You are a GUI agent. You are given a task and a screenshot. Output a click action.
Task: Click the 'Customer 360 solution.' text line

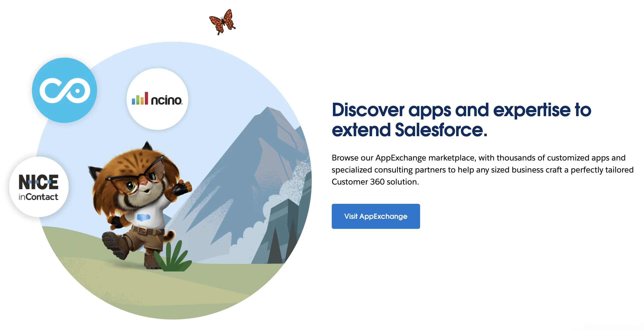375,182
